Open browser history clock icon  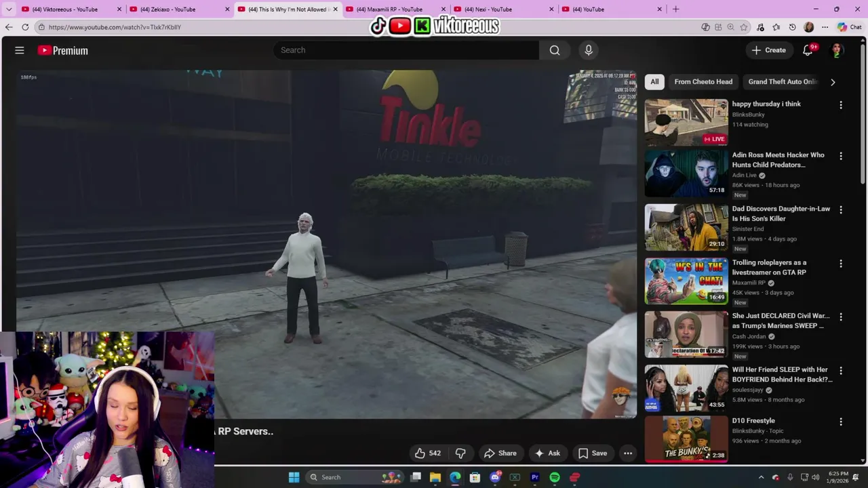tap(793, 27)
